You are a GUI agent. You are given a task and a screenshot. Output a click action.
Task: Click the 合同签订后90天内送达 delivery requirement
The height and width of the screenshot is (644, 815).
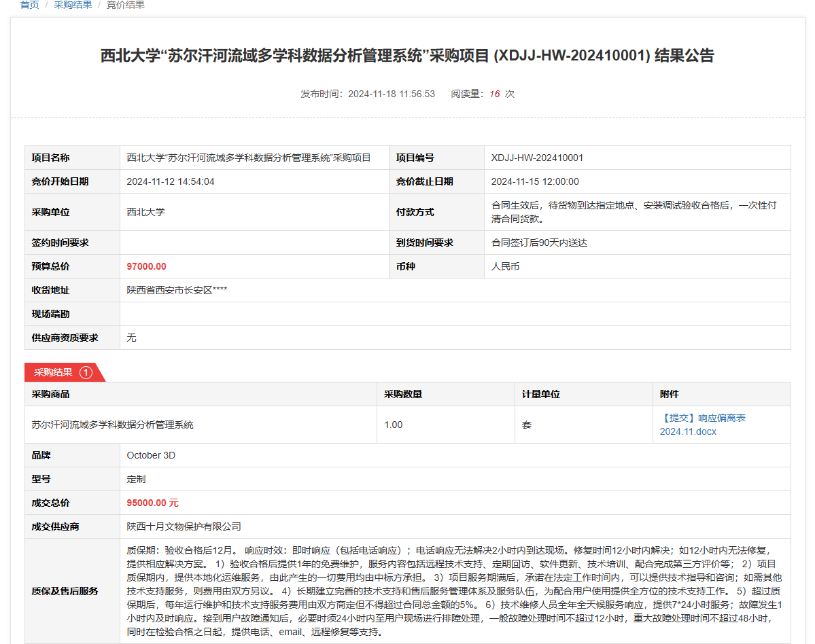539,243
